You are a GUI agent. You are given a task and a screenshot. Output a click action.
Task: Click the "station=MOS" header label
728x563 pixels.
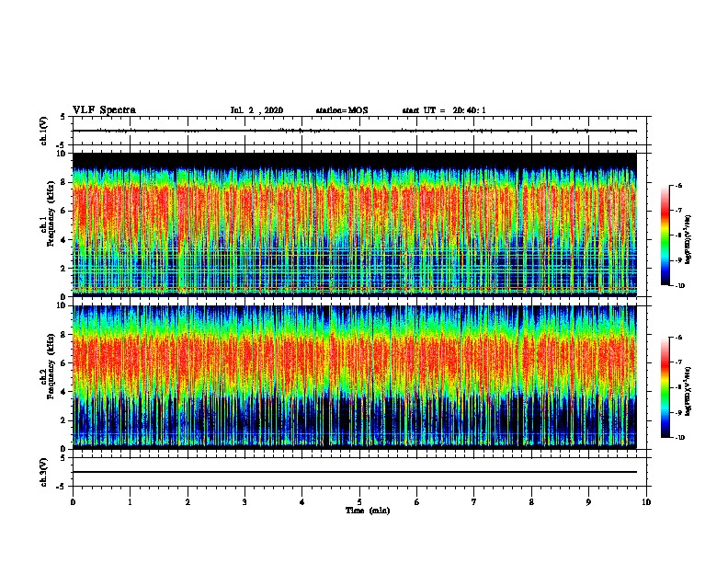342,110
